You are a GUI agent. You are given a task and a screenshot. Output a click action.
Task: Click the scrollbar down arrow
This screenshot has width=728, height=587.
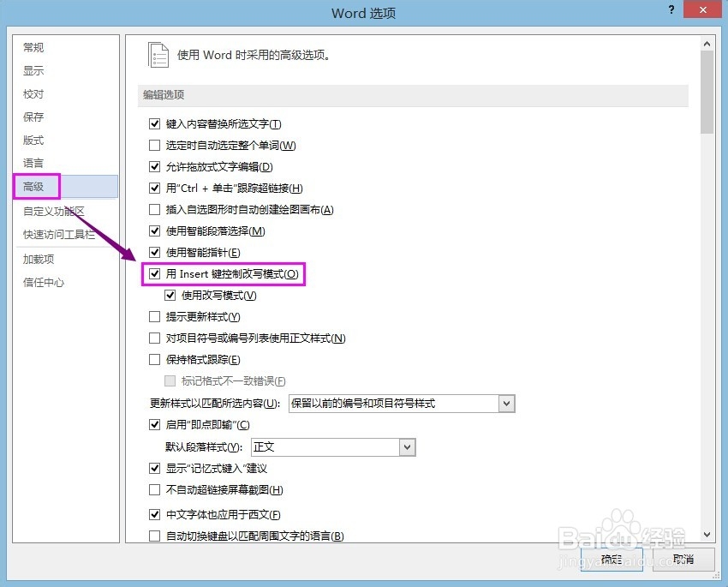(707, 534)
